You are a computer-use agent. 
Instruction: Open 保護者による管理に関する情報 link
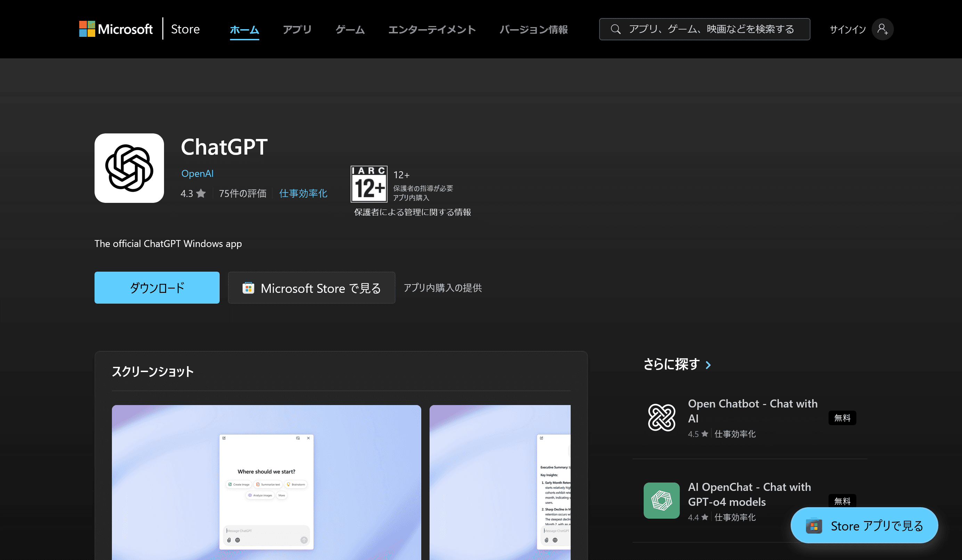412,212
